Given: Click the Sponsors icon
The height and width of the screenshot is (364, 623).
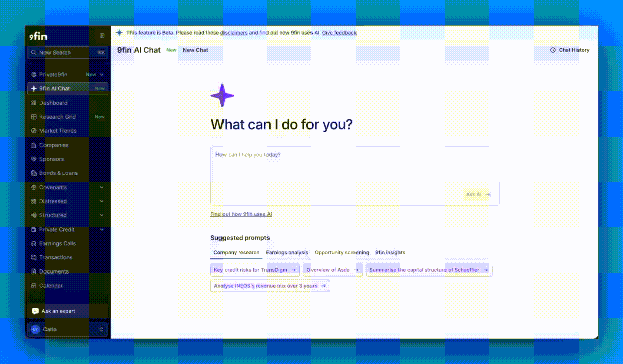Looking at the screenshot, I should click(34, 159).
